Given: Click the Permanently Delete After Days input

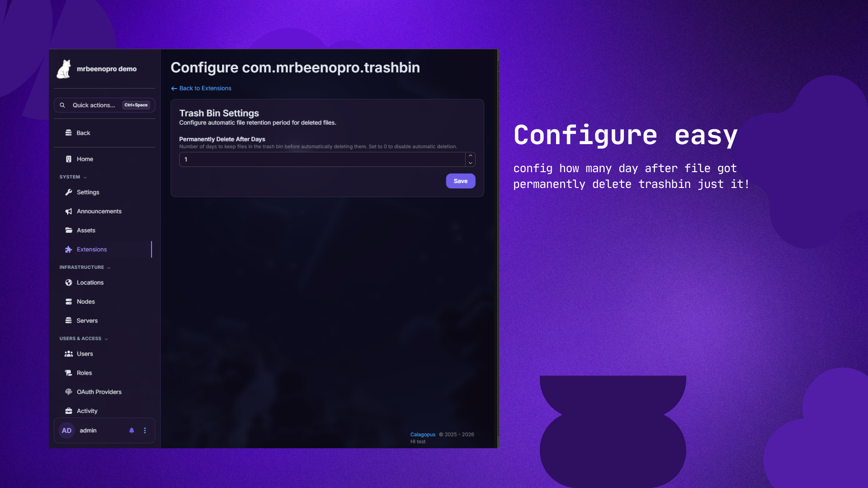Looking at the screenshot, I should (322, 160).
